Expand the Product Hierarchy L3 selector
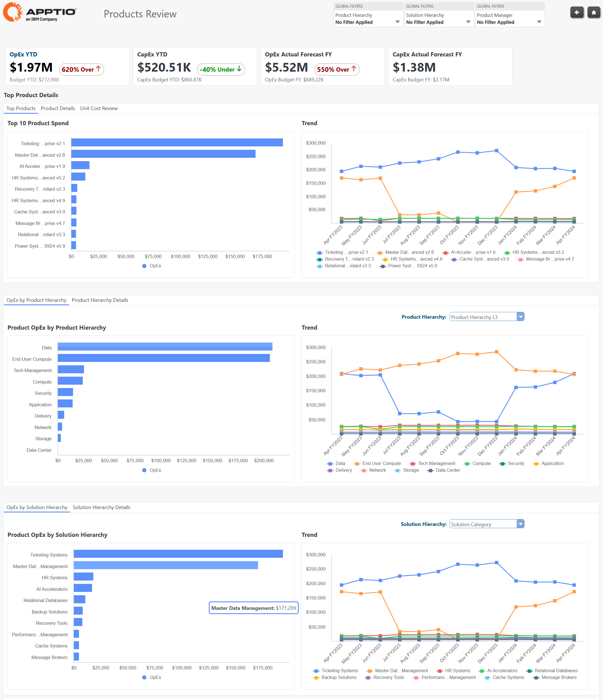This screenshot has height=700, width=603. [520, 317]
